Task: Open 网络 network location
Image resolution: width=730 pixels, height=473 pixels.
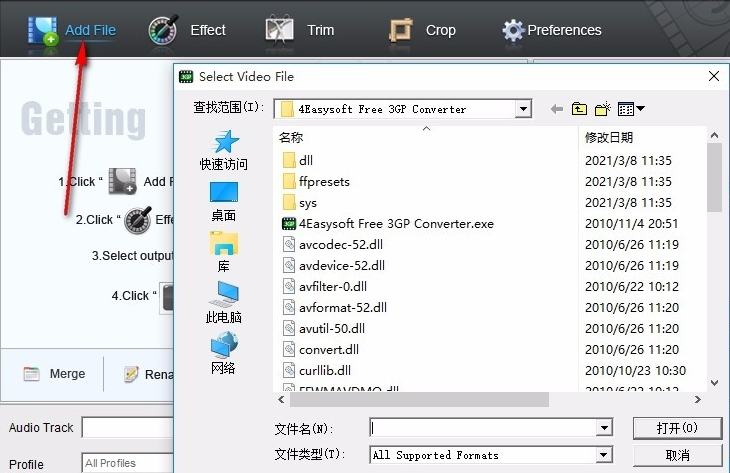Action: click(223, 353)
